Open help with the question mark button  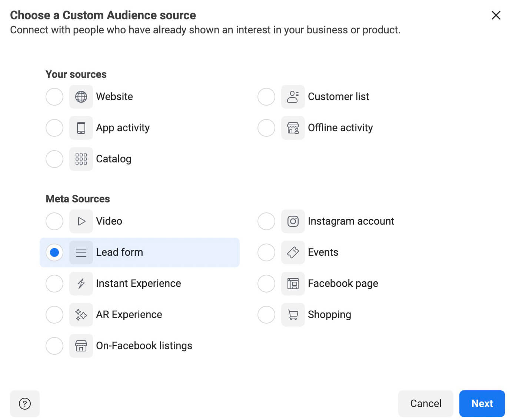(x=25, y=403)
